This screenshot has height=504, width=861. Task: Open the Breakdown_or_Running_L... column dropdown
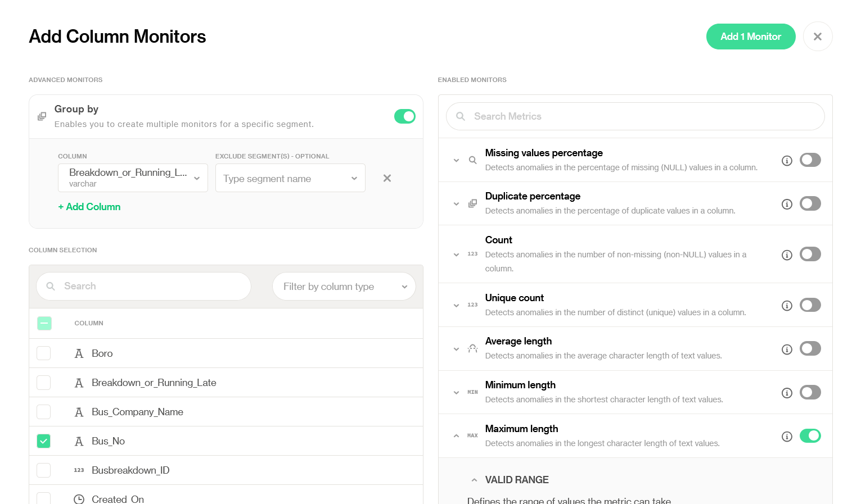click(133, 178)
